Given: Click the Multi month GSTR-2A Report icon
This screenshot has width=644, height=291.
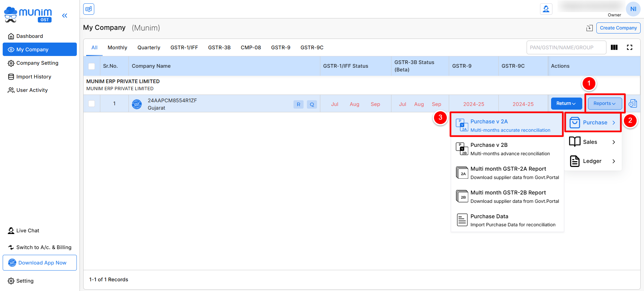Looking at the screenshot, I should (462, 173).
